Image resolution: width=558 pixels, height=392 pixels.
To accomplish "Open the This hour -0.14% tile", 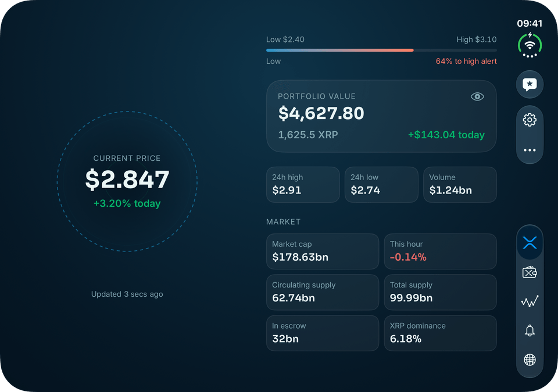I will pyautogui.click(x=440, y=251).
